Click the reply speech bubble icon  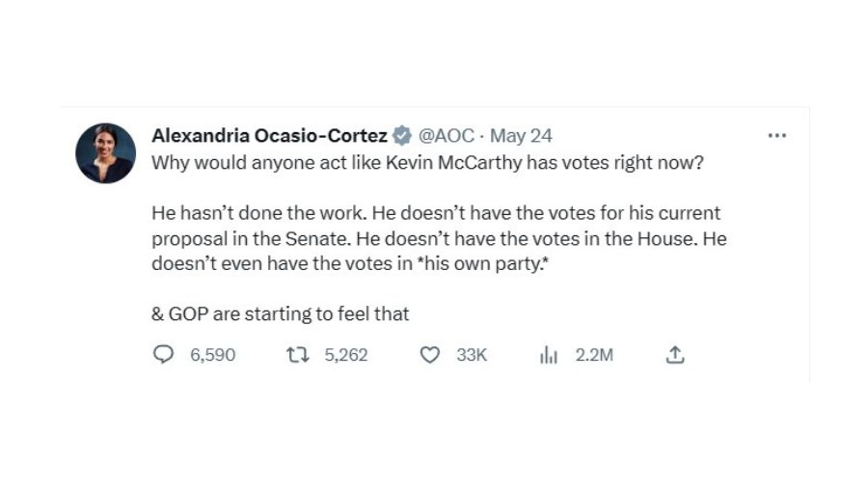point(163,355)
